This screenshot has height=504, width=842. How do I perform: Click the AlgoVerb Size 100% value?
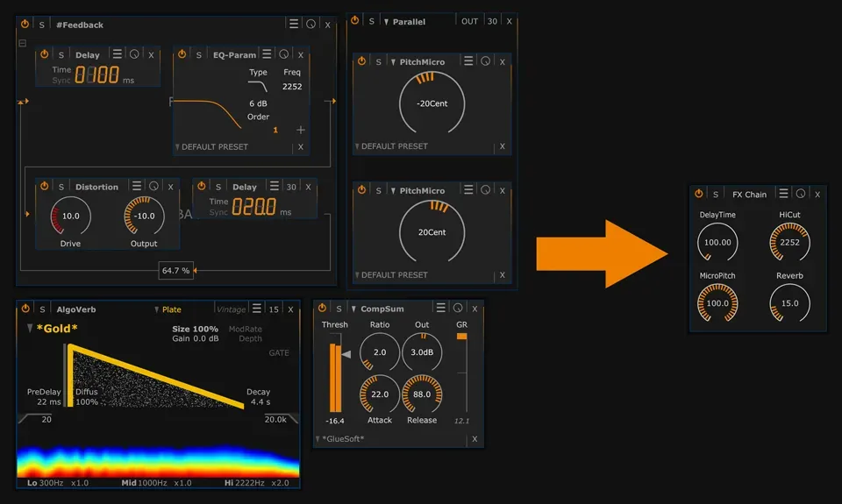[x=195, y=329]
